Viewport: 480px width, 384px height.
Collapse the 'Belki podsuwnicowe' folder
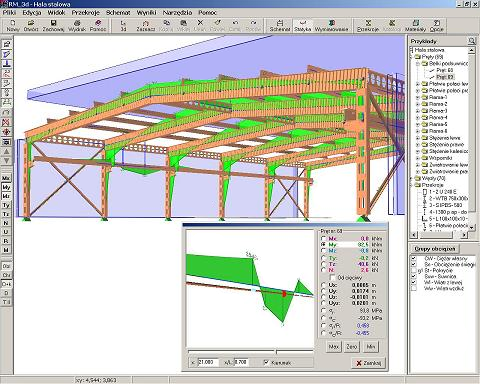click(x=418, y=63)
